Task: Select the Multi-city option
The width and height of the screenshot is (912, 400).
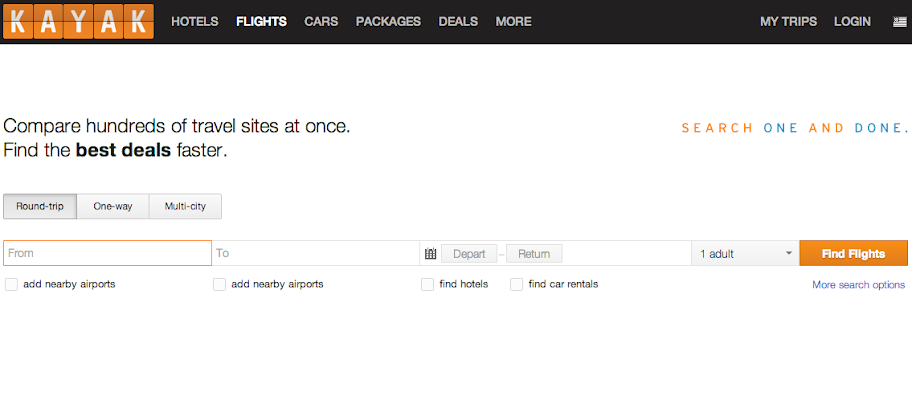Action: tap(185, 206)
